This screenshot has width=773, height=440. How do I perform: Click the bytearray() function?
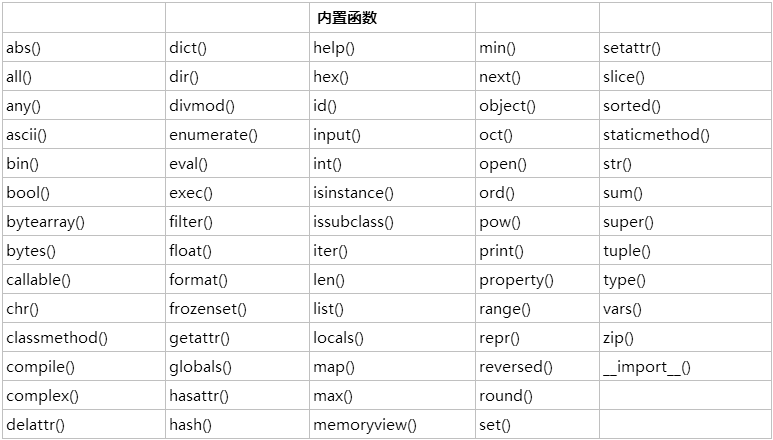coord(45,222)
